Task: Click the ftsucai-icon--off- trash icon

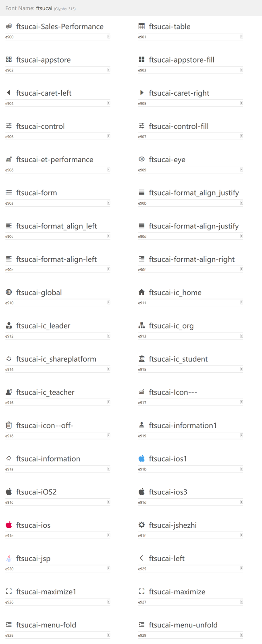Action: tap(9, 425)
